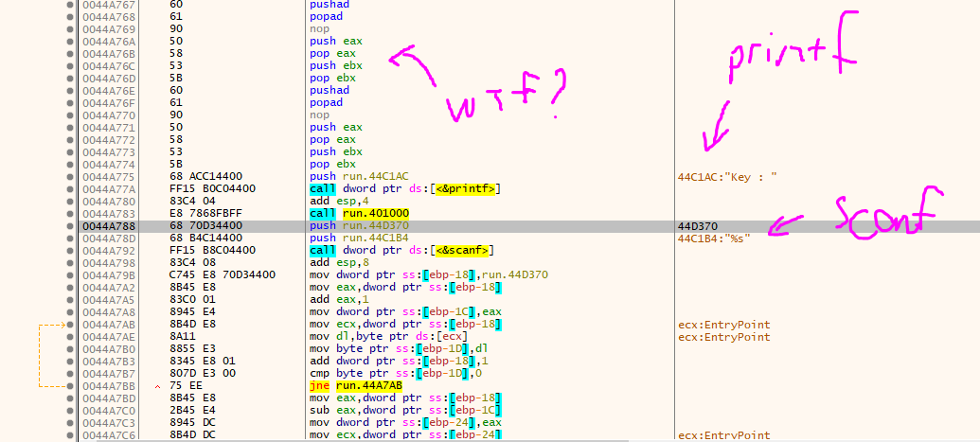Click the bytes 68 ACC14400
980x442 pixels.
(206, 176)
